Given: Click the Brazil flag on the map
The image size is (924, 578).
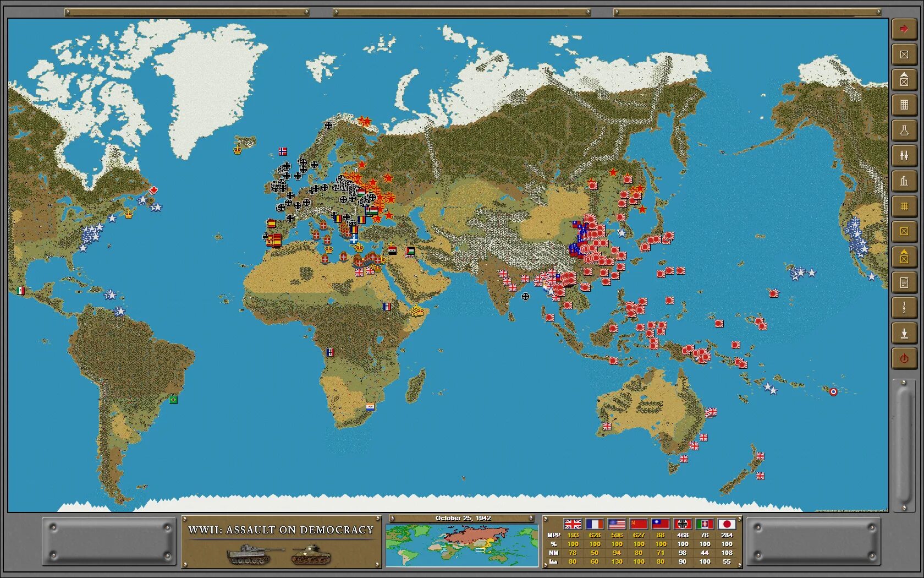Looking at the screenshot, I should (173, 400).
